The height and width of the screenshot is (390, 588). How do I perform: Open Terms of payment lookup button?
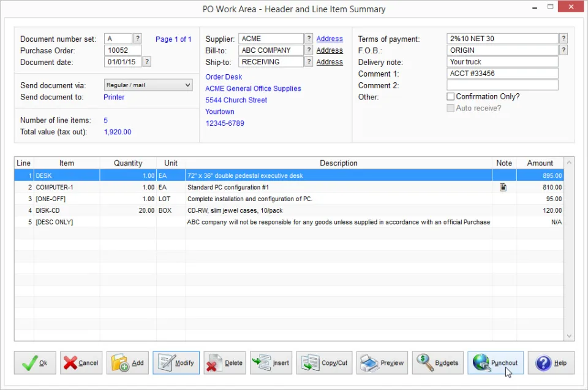(563, 38)
